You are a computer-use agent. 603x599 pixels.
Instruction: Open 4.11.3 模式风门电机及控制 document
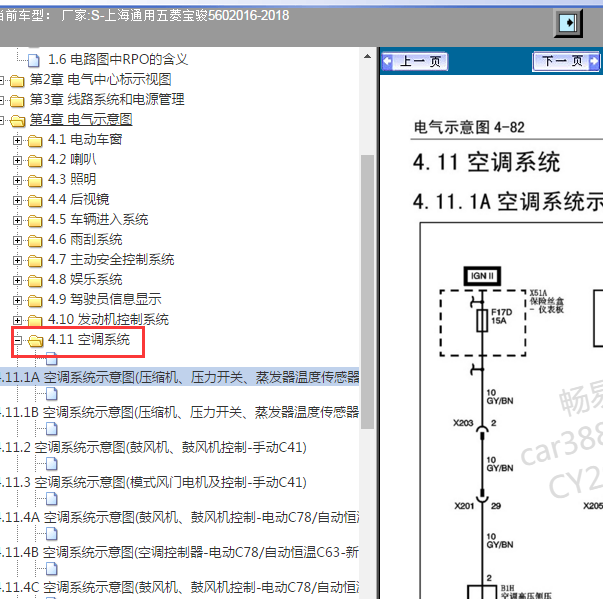click(x=153, y=482)
